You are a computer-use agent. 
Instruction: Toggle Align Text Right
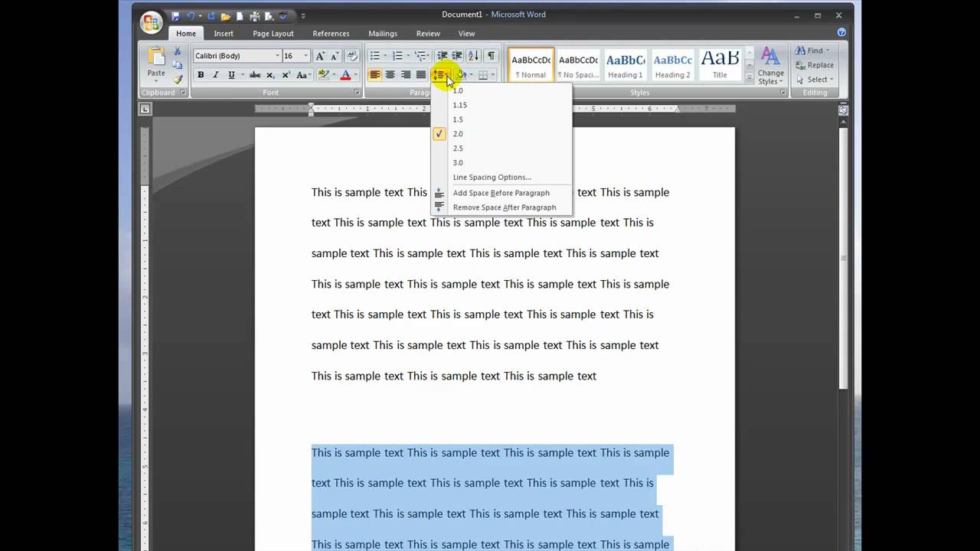pyautogui.click(x=406, y=75)
